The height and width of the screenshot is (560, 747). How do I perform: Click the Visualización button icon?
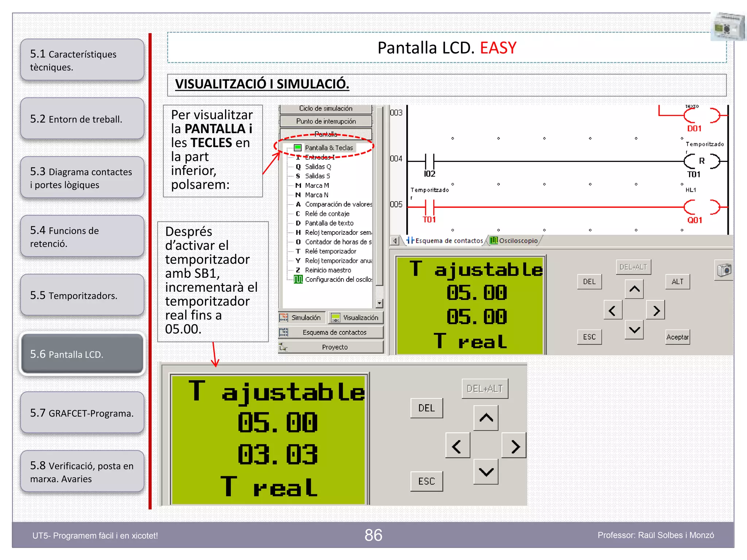click(335, 318)
